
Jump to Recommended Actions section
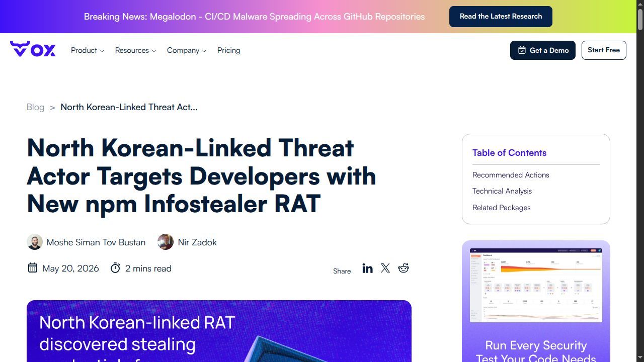511,175
